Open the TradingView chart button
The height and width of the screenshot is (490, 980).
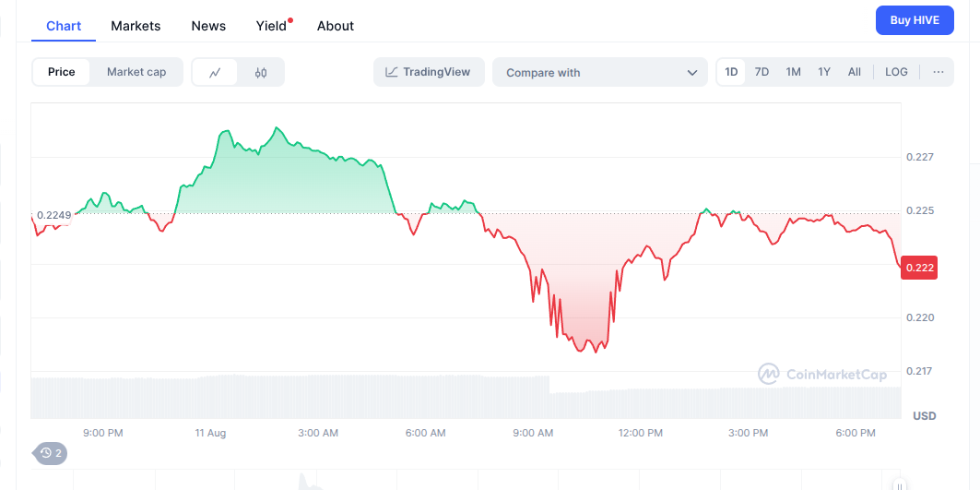[429, 72]
